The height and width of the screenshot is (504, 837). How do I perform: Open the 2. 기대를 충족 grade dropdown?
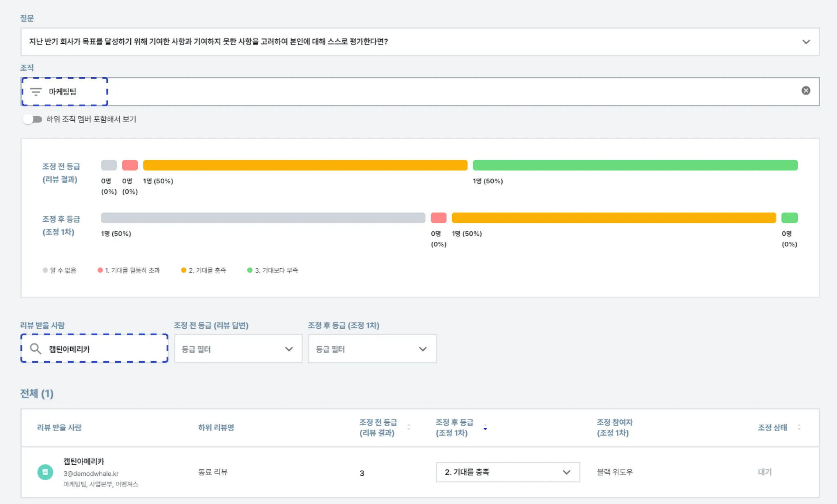[508, 472]
